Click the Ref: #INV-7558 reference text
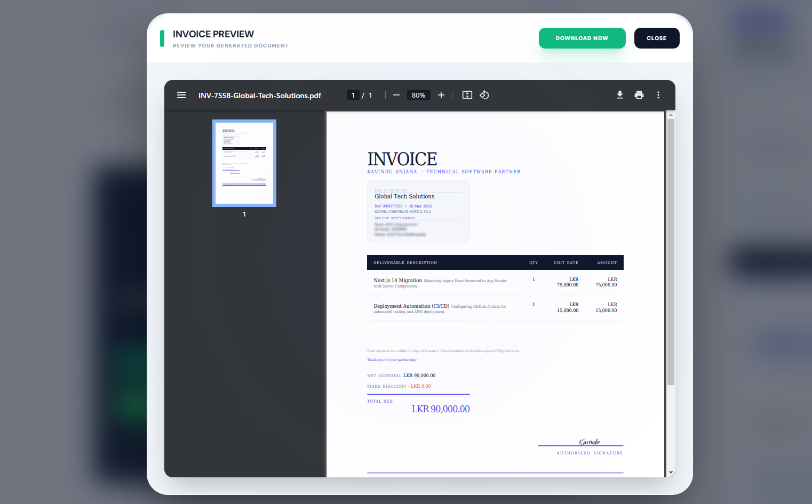The image size is (812, 504). [388, 206]
